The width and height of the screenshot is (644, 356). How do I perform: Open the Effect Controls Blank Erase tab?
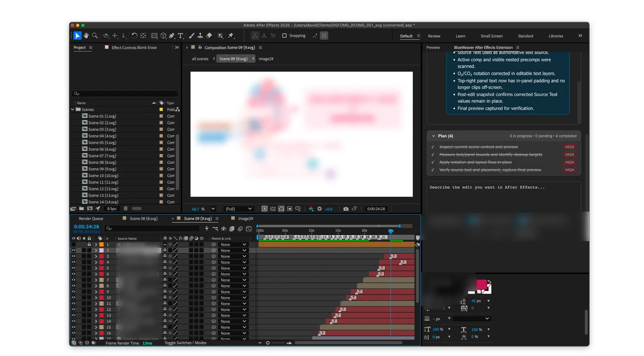(x=134, y=48)
